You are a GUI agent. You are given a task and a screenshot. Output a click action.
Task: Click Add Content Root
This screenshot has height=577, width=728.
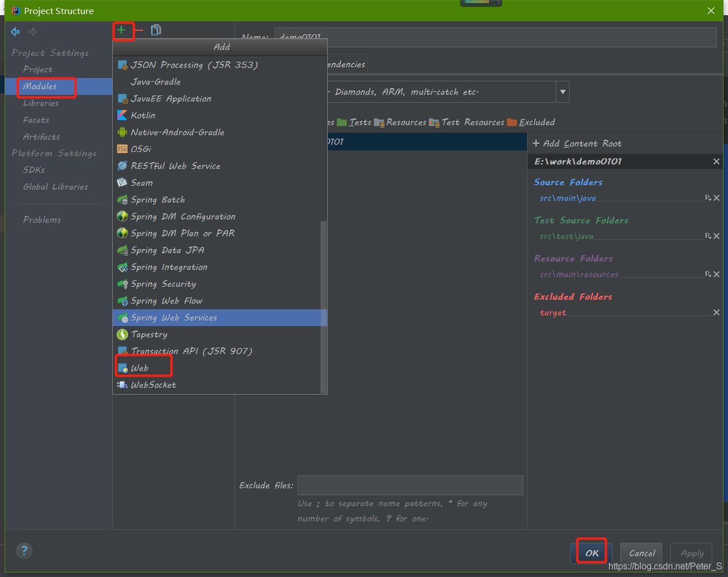coord(576,144)
